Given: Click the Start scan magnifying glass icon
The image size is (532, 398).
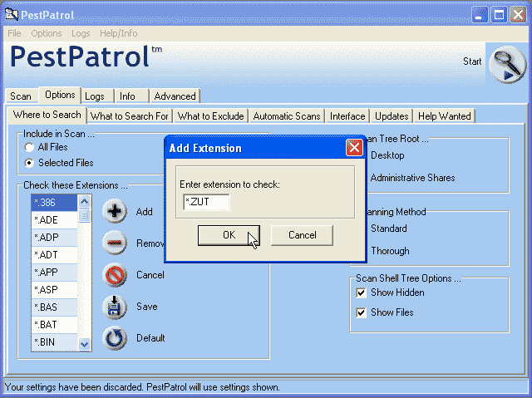Looking at the screenshot, I should [507, 65].
